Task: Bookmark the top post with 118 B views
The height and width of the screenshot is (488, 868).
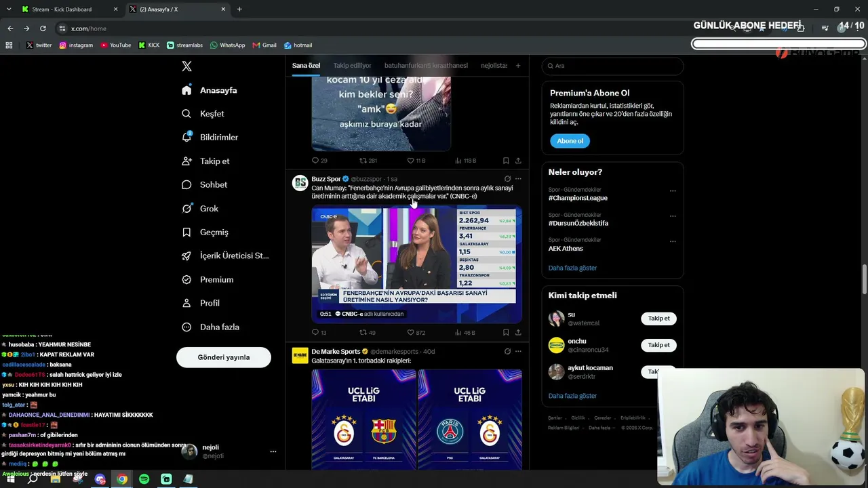Action: [506, 161]
